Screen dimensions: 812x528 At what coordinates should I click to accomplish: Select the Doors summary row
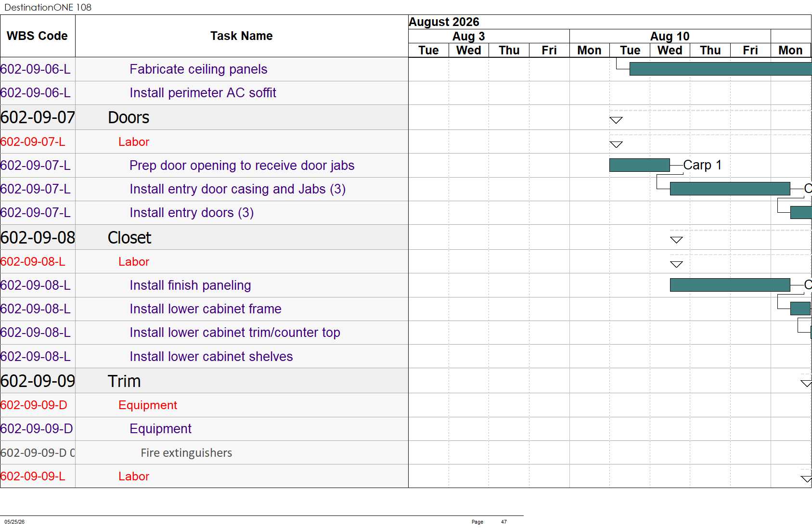(129, 117)
